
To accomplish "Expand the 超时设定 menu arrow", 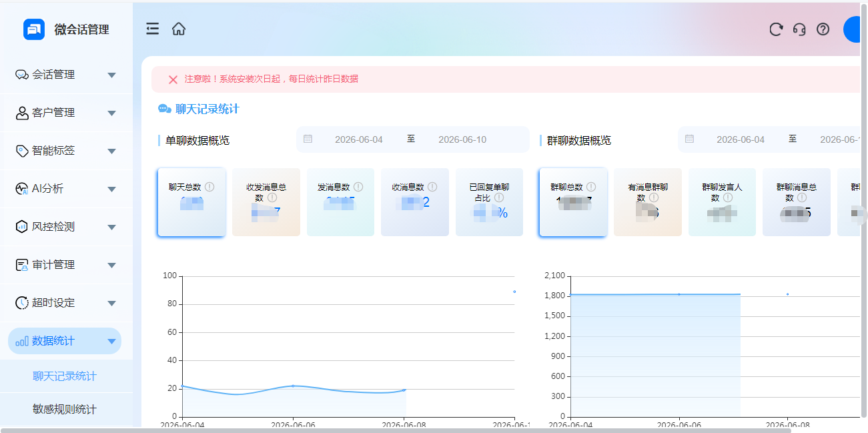I will [x=112, y=304].
